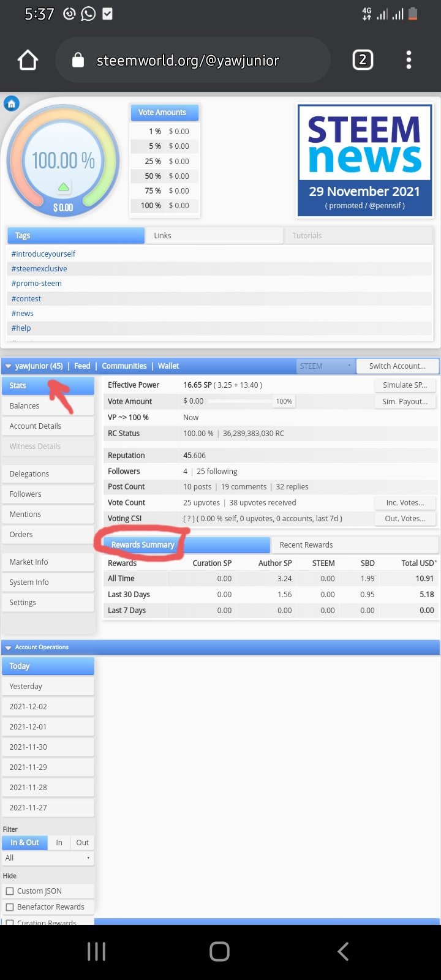Switch to the Recent Rewards tab
The width and height of the screenshot is (441, 980).
coord(355,545)
